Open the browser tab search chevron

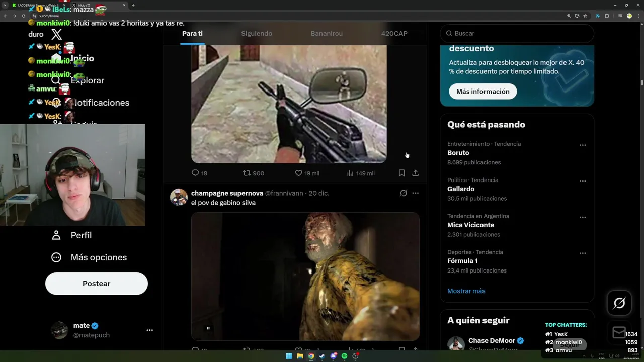click(5, 5)
